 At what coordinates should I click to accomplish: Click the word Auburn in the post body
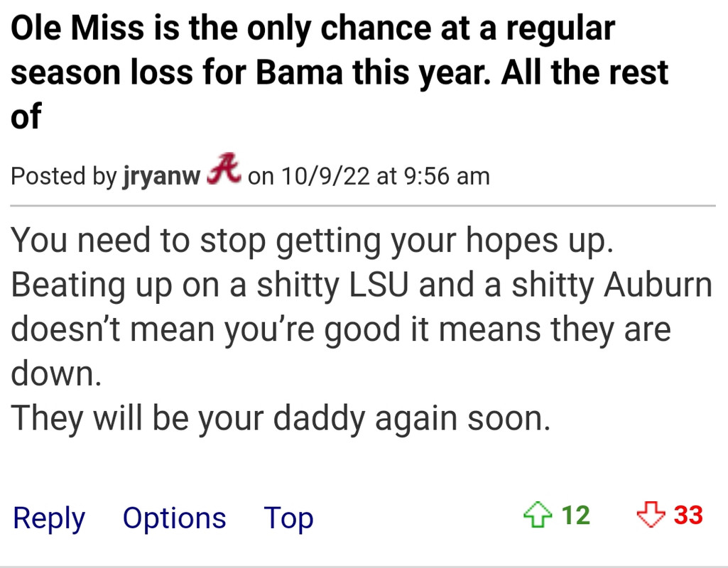[658, 285]
